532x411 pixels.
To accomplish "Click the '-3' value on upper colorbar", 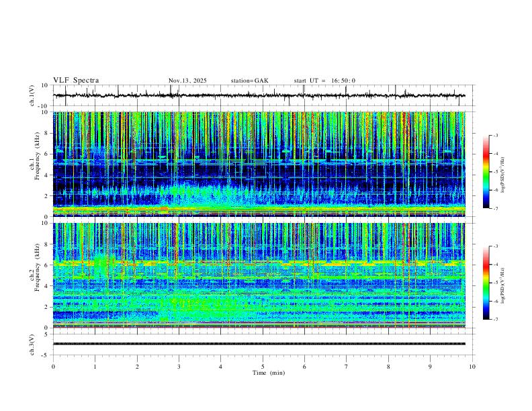I will tap(495, 135).
